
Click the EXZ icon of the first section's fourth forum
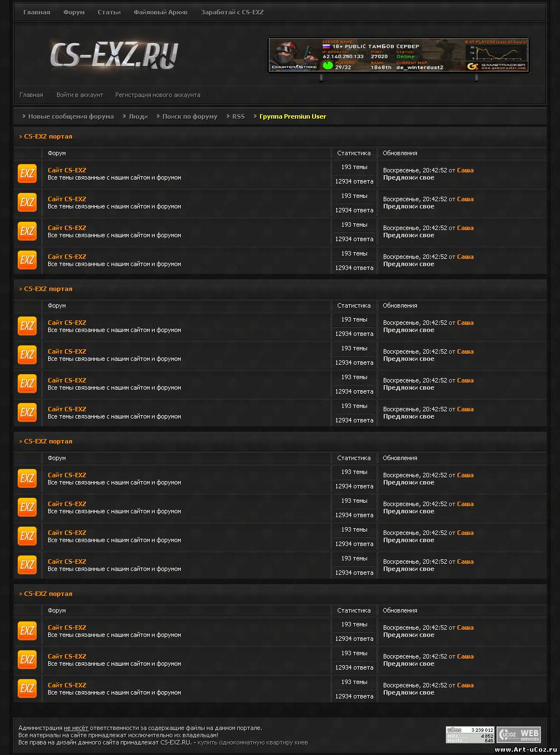coord(27,260)
